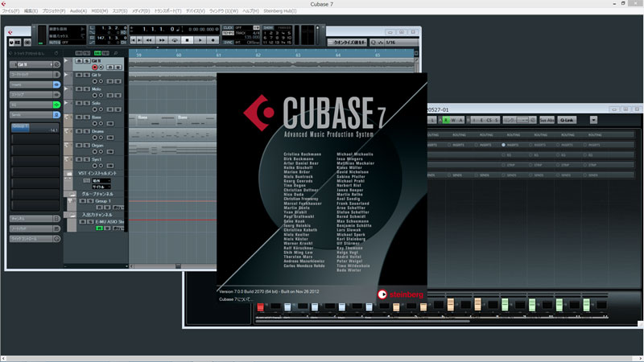644x362 pixels.
Task: Record-enable the Organ track
Action: click(95, 151)
